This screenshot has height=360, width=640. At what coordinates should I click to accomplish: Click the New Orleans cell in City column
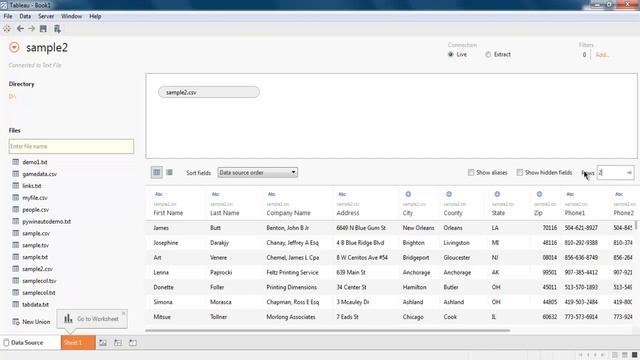click(418, 228)
